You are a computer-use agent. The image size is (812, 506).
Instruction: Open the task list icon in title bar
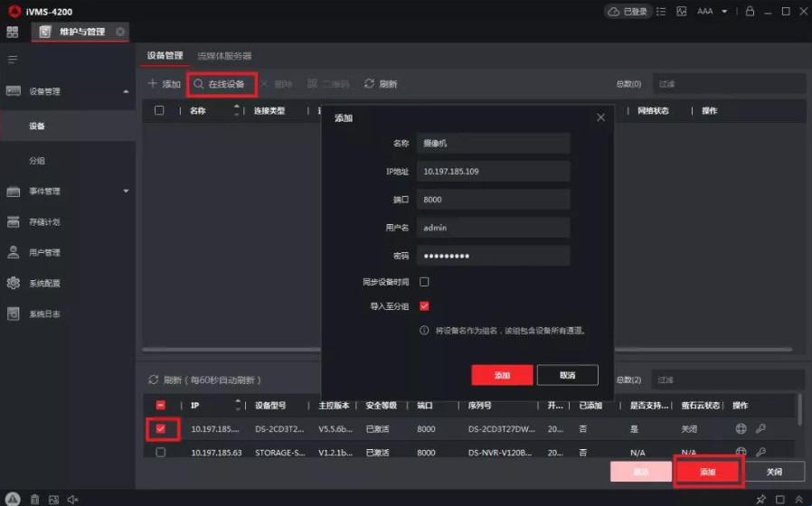[661, 12]
